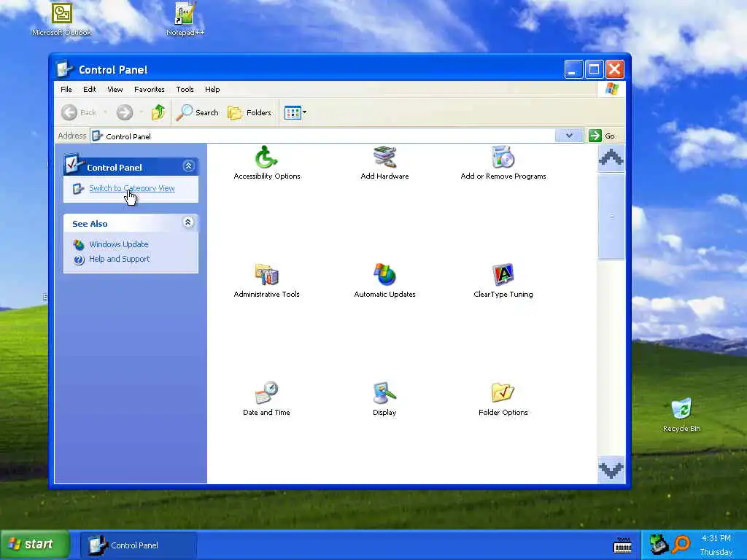Screen dimensions: 747x560
Task: Open the on-screen keyboard taskbar icon
Action: pos(623,545)
